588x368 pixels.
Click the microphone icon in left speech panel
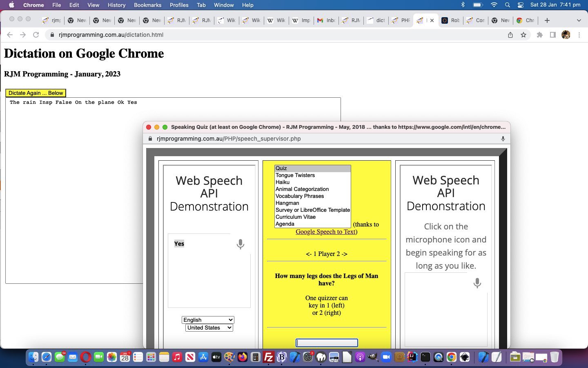pos(241,244)
